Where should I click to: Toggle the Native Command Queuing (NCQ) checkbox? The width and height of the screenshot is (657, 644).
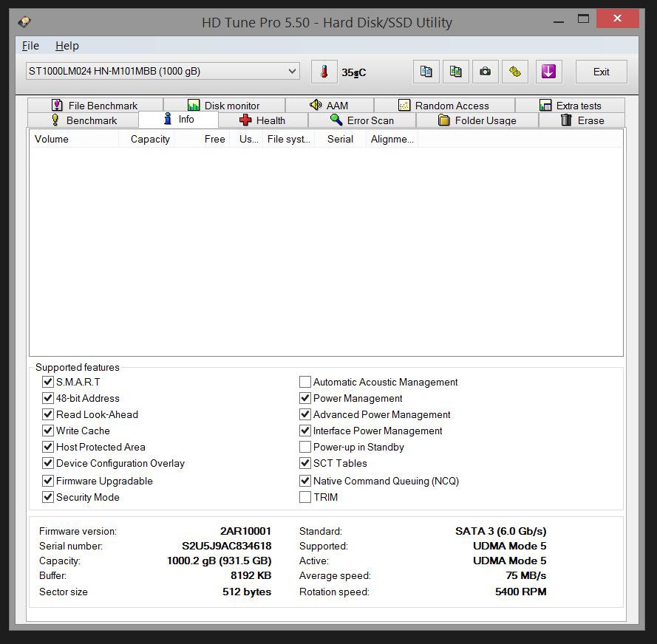point(305,481)
